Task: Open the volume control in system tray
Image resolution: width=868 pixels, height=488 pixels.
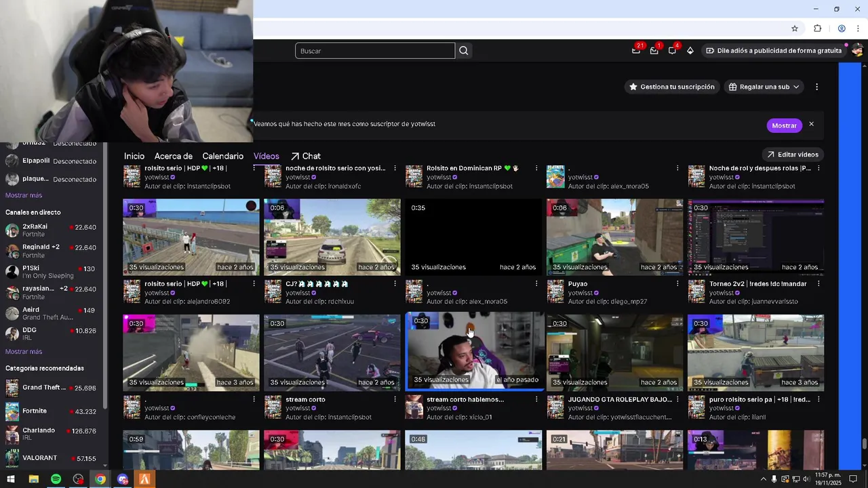Action: (x=806, y=479)
